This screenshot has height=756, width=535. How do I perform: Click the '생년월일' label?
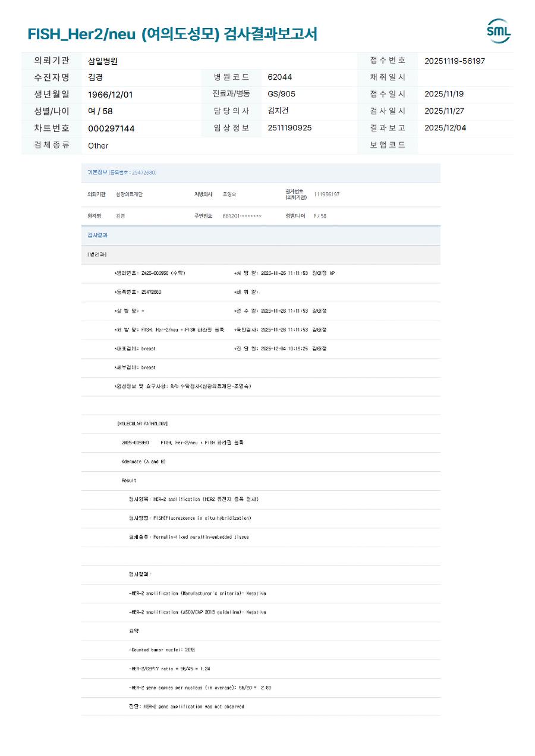point(52,94)
